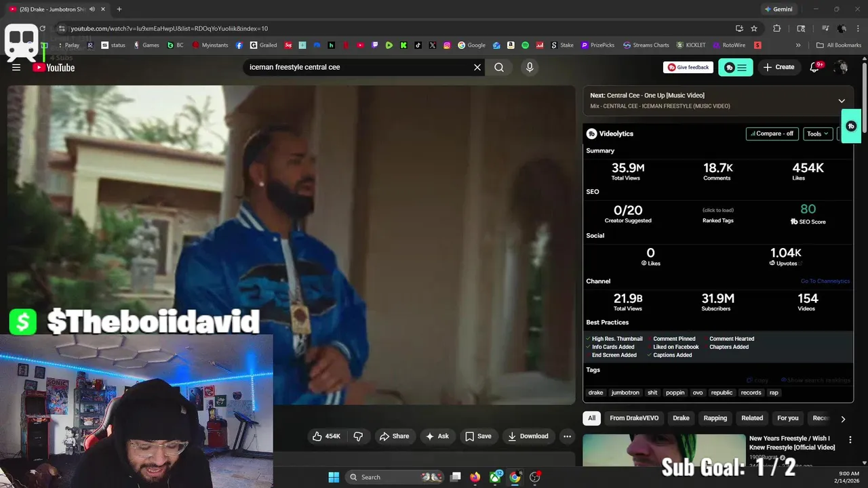Open the Twitch bookmark icon
The image size is (868, 488).
tap(375, 45)
